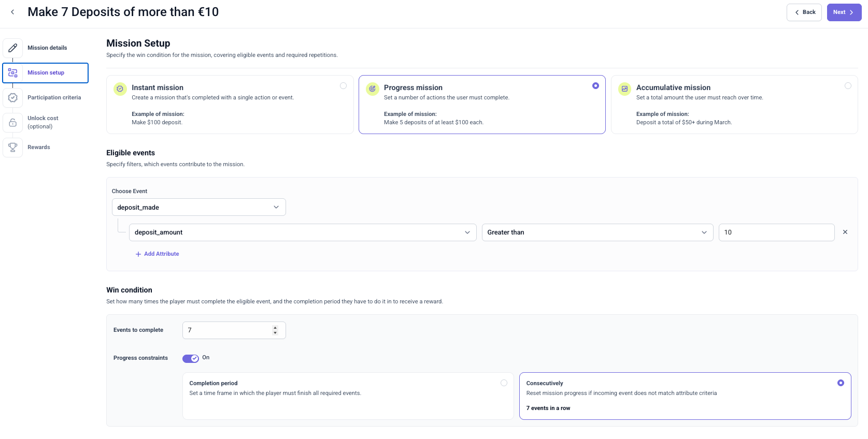
Task: Open the deposit_amount attribute dropdown
Action: [x=303, y=232]
